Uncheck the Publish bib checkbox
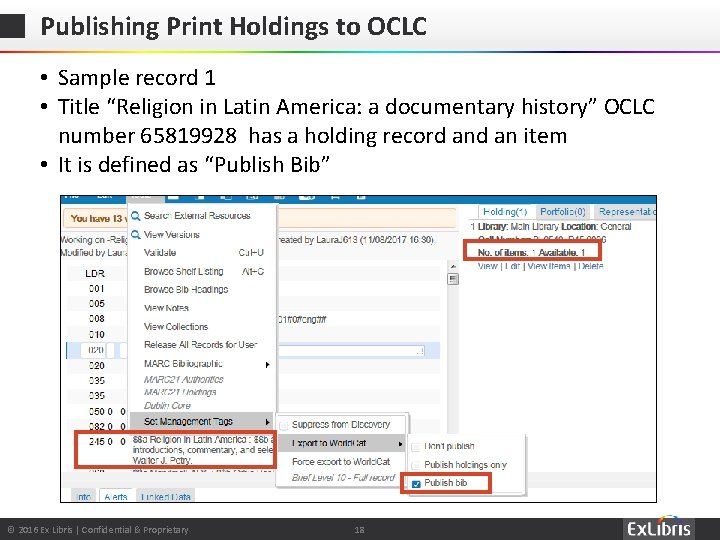 tap(416, 484)
